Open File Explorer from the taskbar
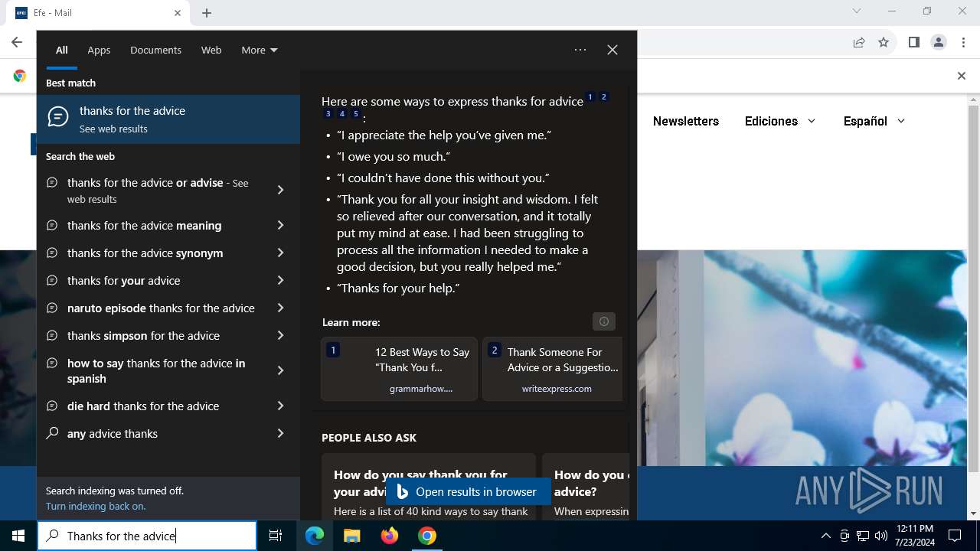Viewport: 980px width, 551px height. [x=351, y=536]
